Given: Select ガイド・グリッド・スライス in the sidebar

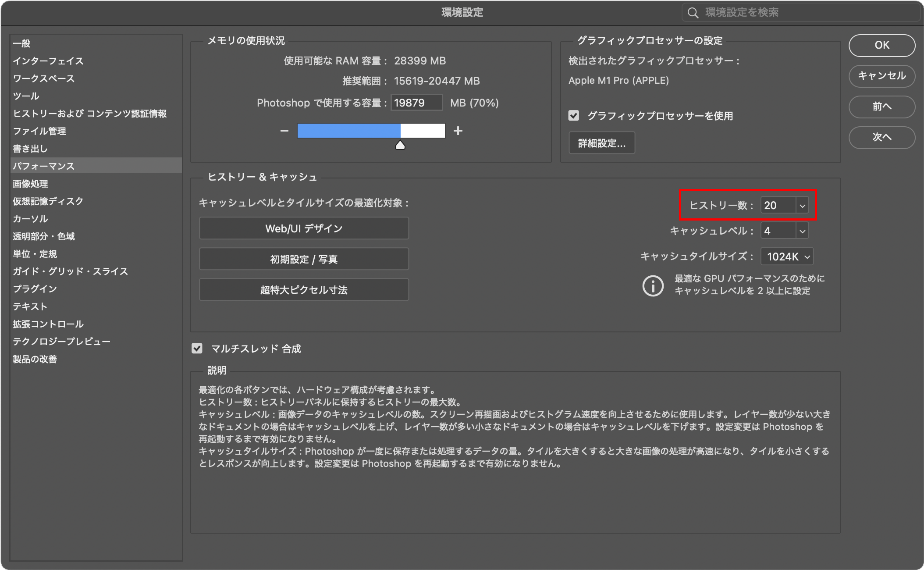Looking at the screenshot, I should pos(96,271).
